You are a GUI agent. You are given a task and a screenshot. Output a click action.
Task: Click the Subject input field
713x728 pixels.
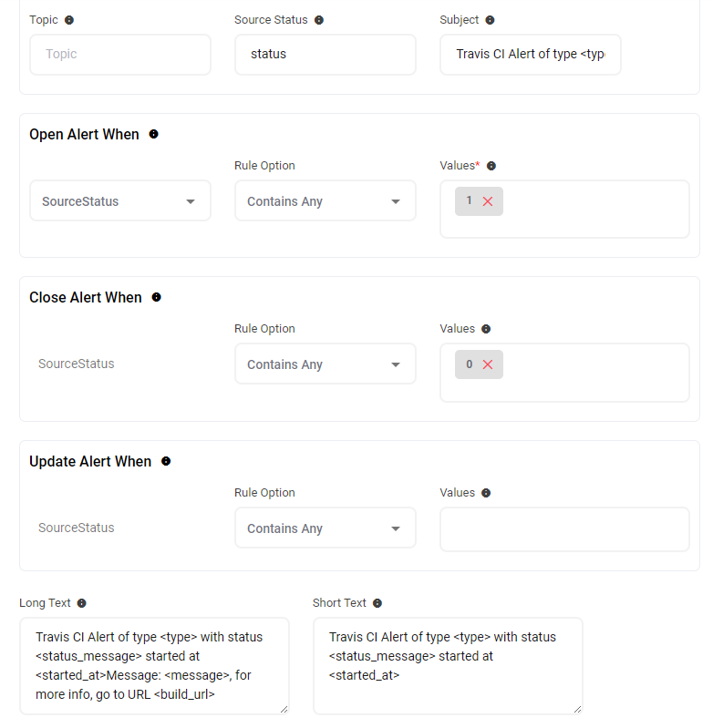tap(530, 55)
